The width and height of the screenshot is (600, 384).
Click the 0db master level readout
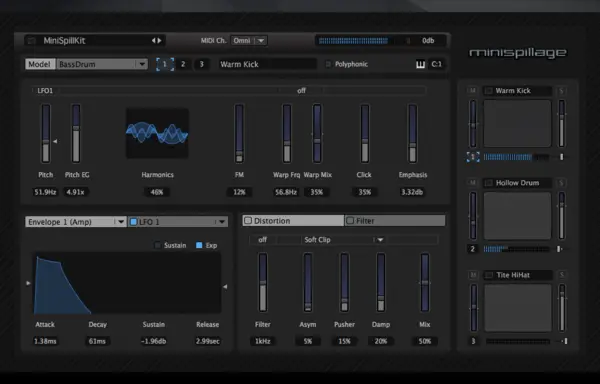[428, 41]
